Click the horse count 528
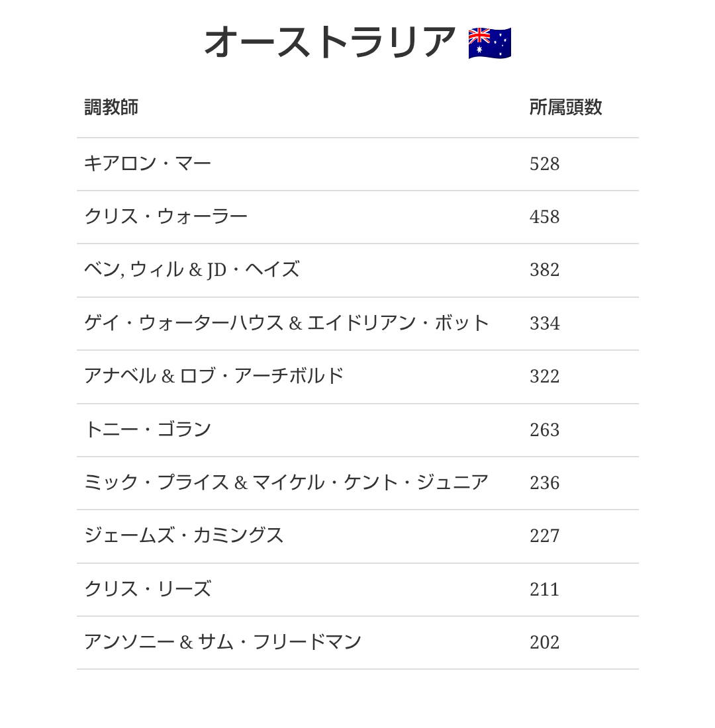 click(x=544, y=164)
